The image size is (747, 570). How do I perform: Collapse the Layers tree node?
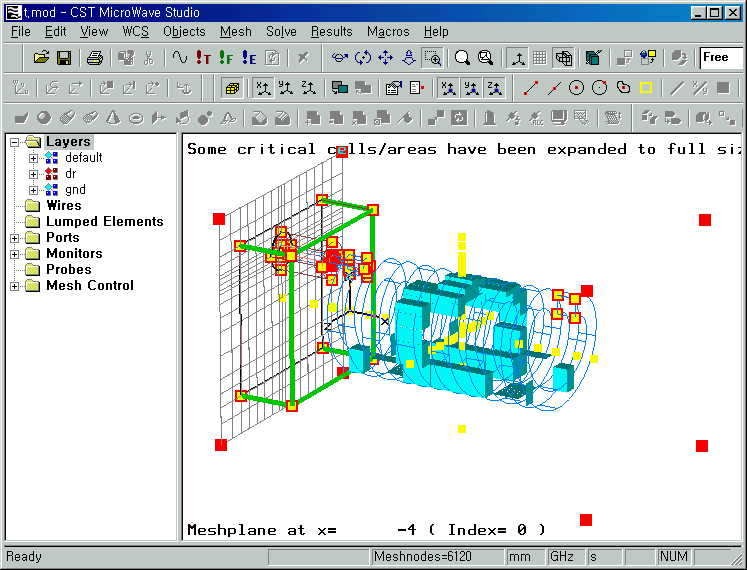[x=14, y=142]
